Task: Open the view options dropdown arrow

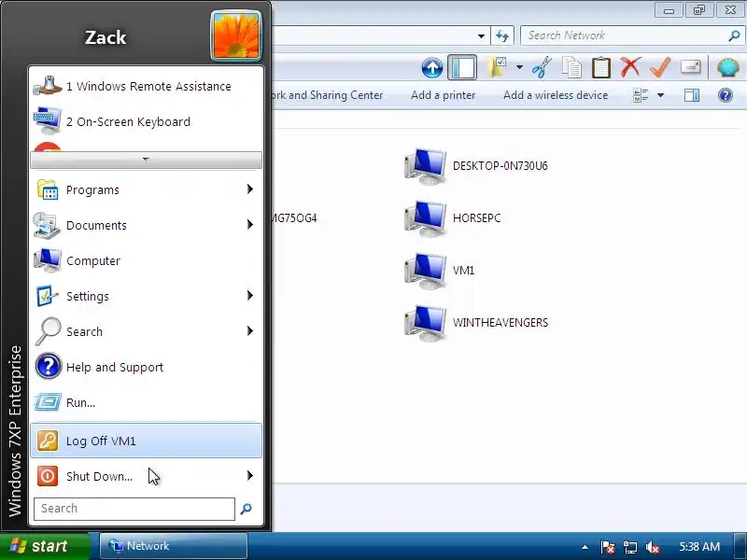Action: pyautogui.click(x=661, y=95)
